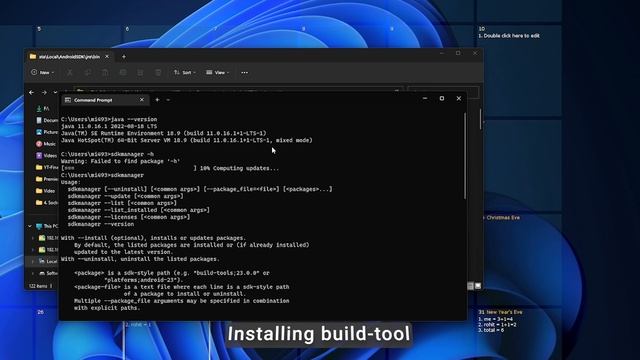Open the YT-Fina folder in sidebar
The width and height of the screenshot is (640, 360).
click(x=47, y=167)
